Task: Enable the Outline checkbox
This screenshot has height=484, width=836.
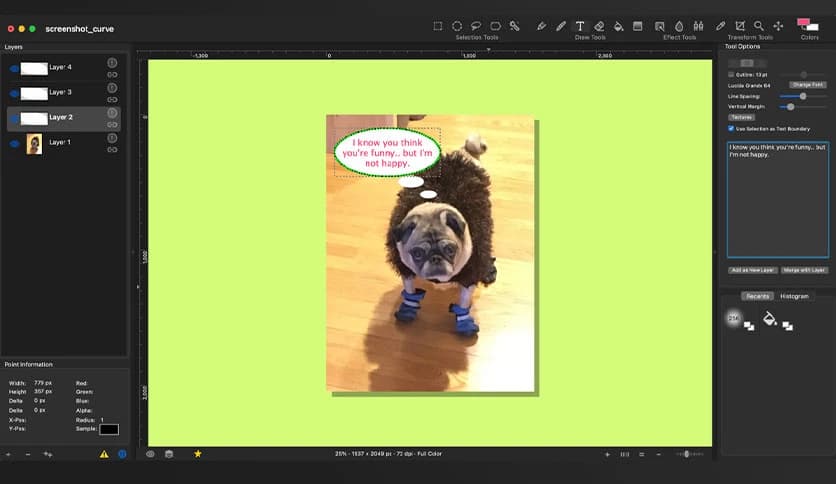Action: click(731, 74)
